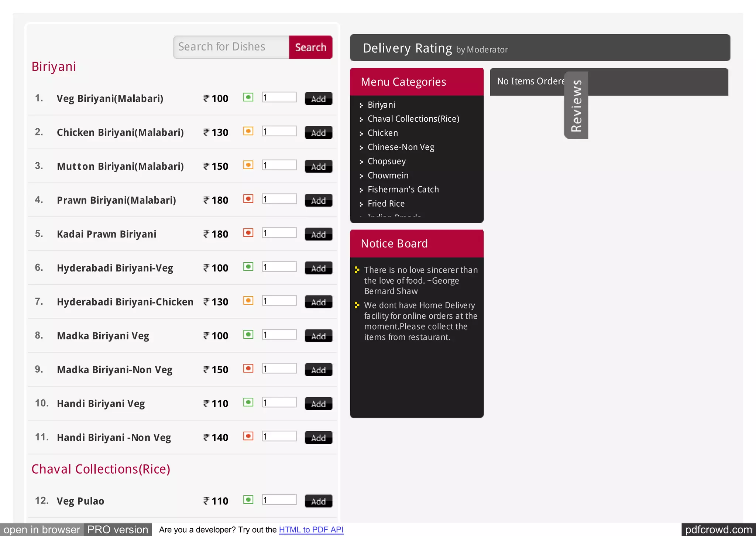Click orange icon for Hyderabadi Biriyani-Chicken
The image size is (756, 536).
pos(248,301)
